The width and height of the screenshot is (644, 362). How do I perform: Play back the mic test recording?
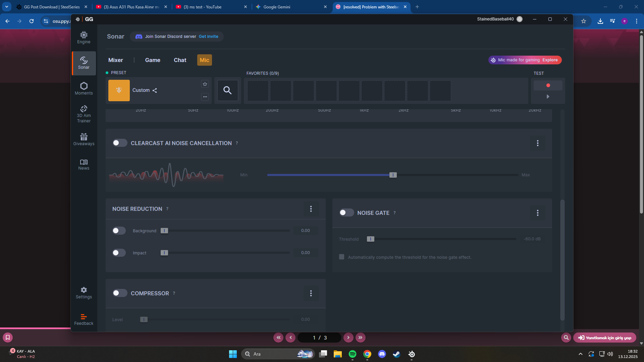coord(548,97)
